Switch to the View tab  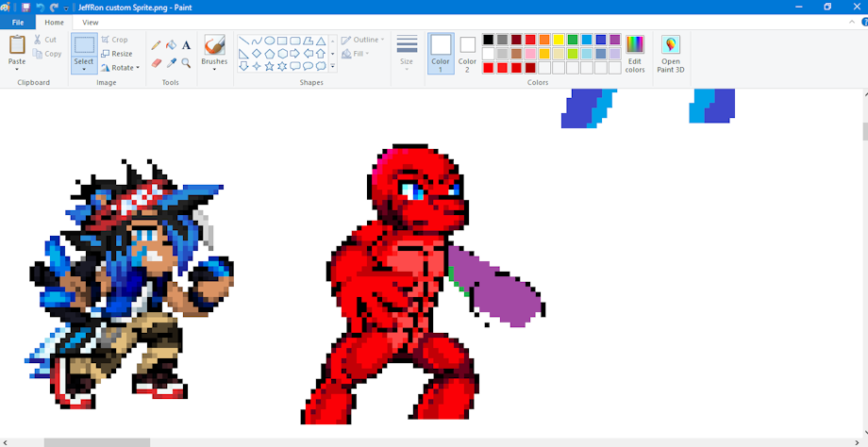pos(91,22)
